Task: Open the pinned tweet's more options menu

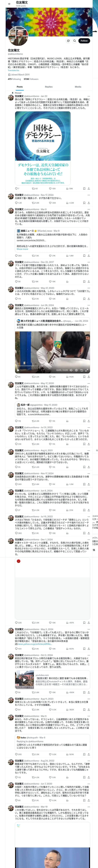Action: pyautogui.click(x=89, y=96)
